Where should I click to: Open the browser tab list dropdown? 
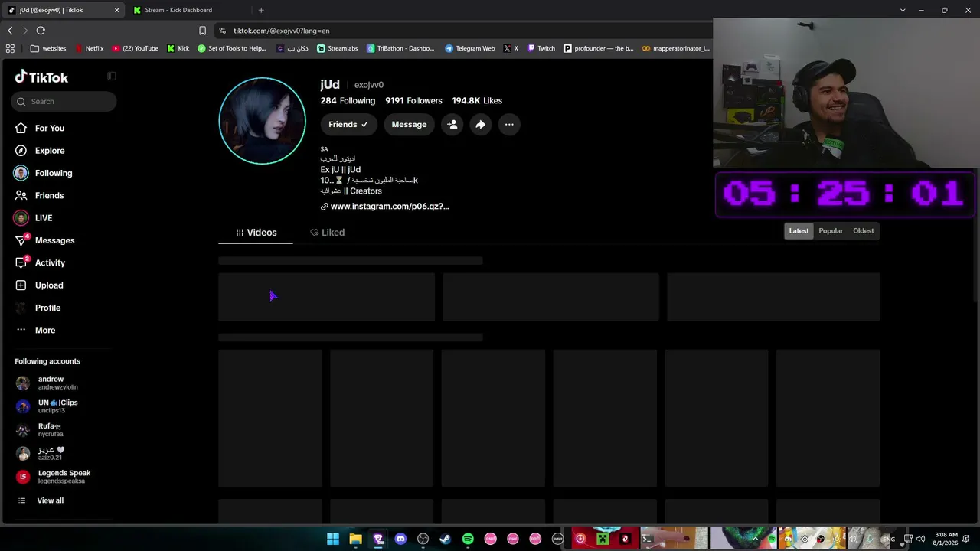pyautogui.click(x=903, y=10)
